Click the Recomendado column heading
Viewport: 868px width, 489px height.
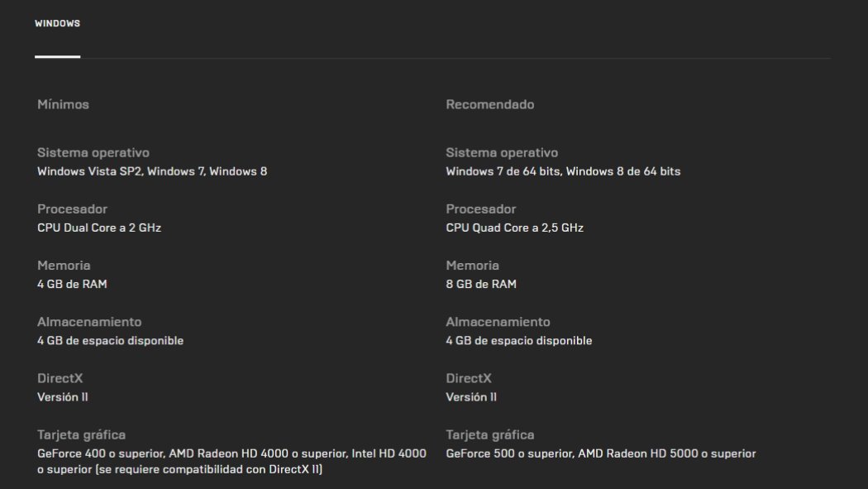[489, 104]
